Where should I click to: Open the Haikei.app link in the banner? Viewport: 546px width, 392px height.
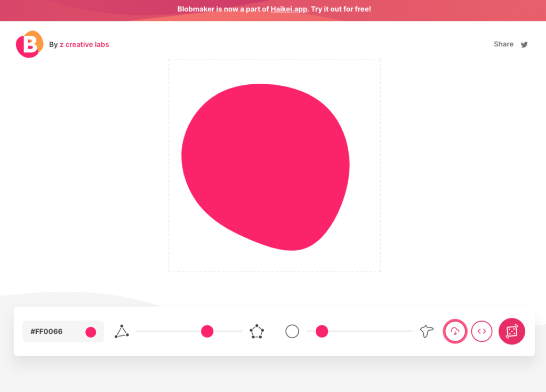(288, 10)
